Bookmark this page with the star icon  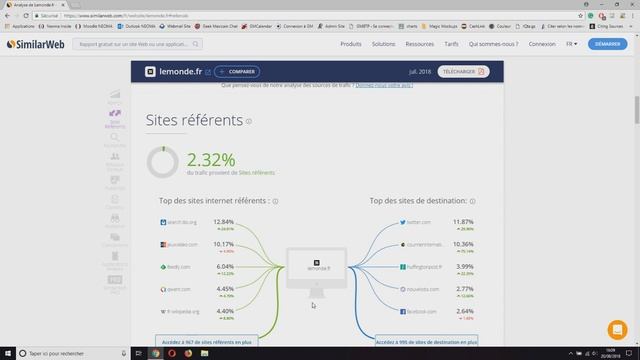580,16
